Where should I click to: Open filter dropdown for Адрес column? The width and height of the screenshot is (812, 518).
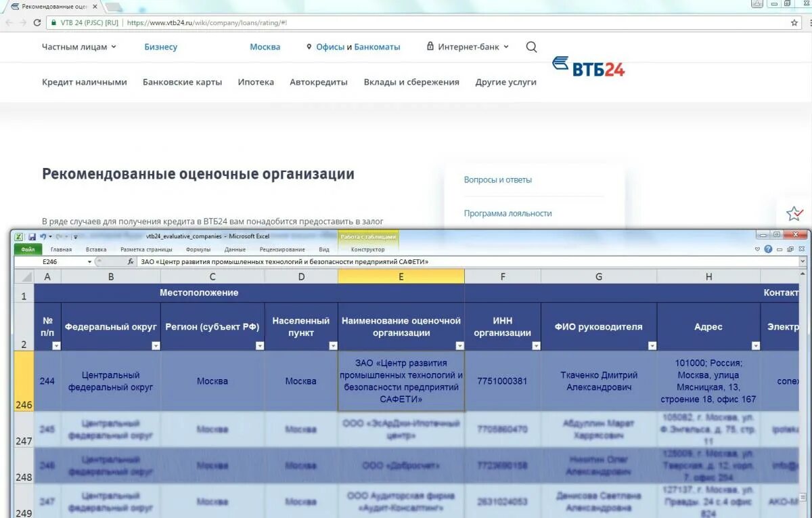tap(755, 345)
